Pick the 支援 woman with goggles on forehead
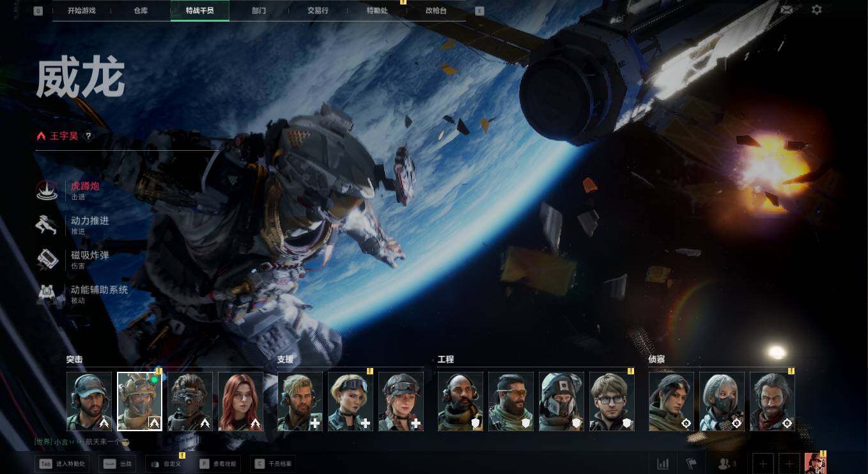 (x=350, y=401)
